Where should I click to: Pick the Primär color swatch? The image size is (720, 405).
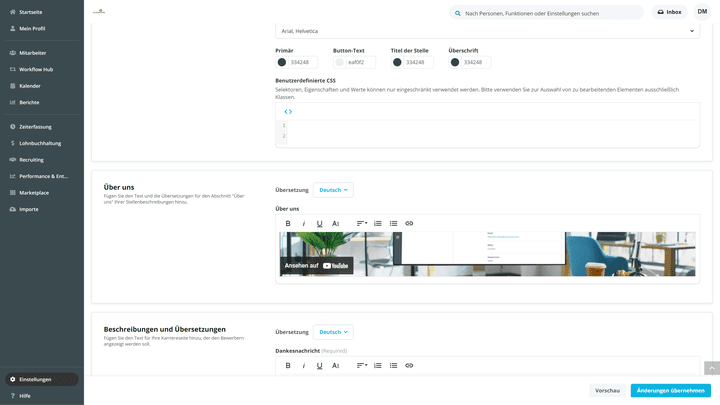[x=282, y=62]
